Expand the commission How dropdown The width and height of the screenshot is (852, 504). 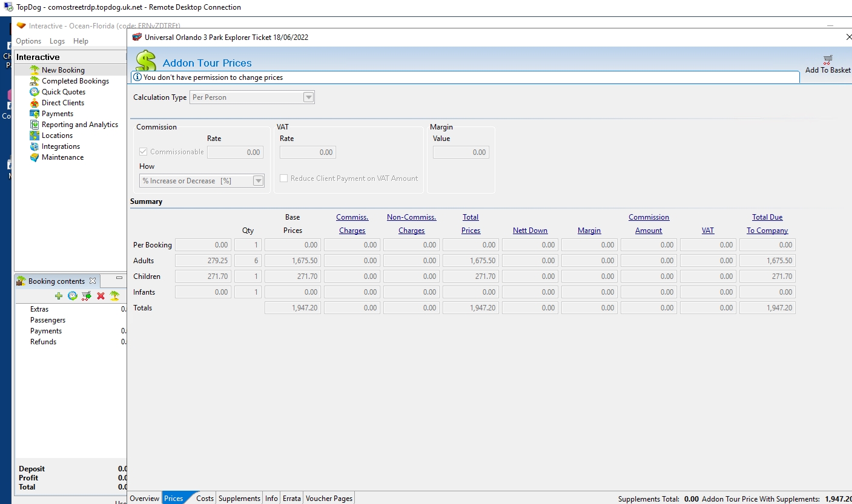tap(258, 181)
